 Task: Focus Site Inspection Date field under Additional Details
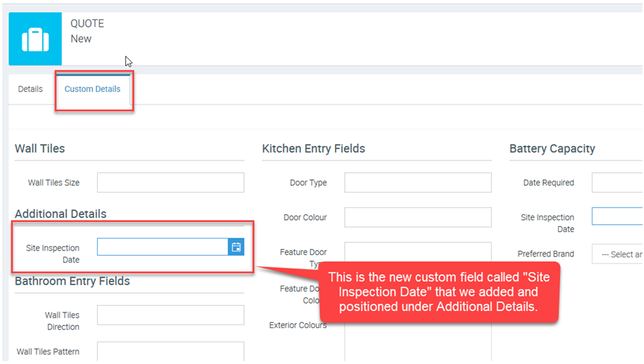[x=162, y=247]
